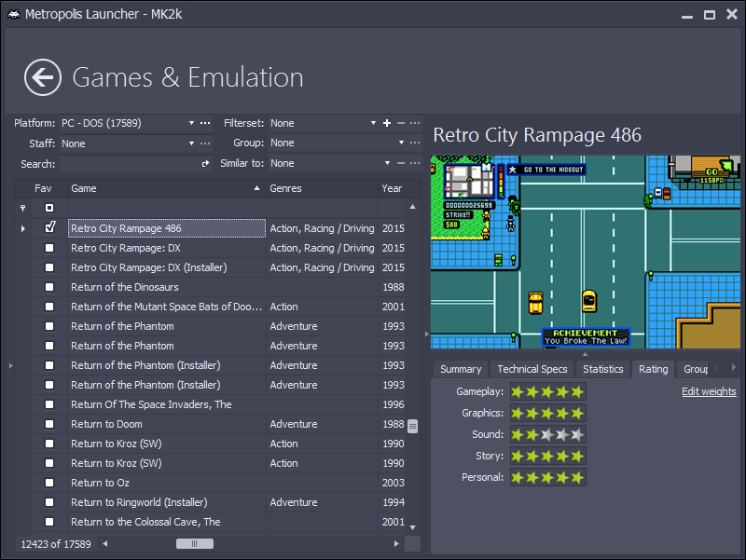Open Similar to options ellipsis button
746x560 pixels.
click(x=415, y=163)
